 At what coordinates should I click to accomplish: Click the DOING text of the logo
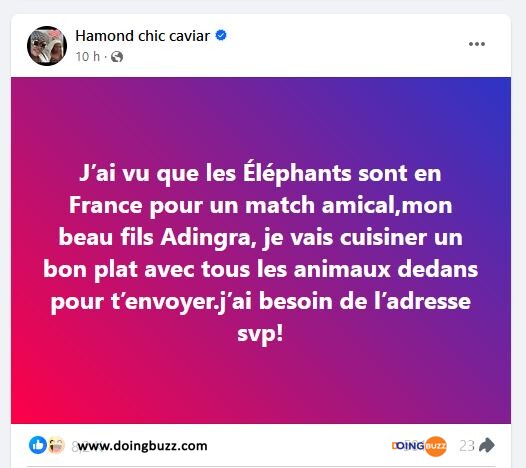tap(408, 446)
